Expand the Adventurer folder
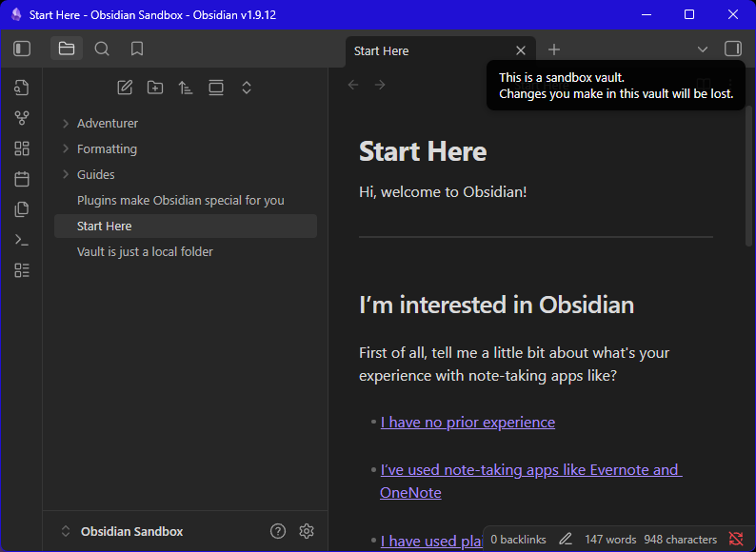The image size is (756, 552). click(x=66, y=124)
